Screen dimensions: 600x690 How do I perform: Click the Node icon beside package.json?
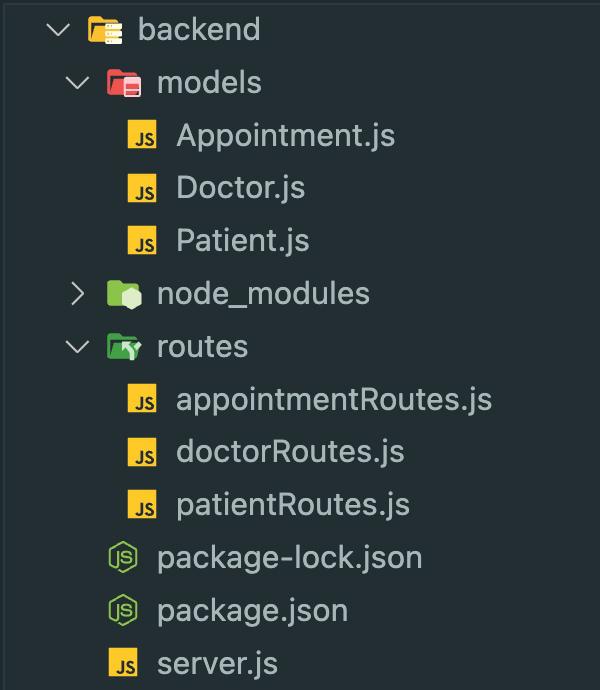[123, 611]
